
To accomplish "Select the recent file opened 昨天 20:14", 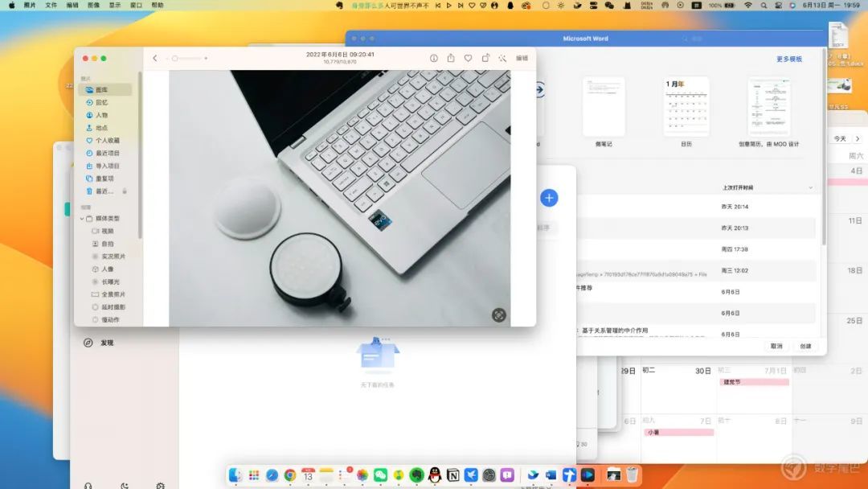I will tap(696, 207).
